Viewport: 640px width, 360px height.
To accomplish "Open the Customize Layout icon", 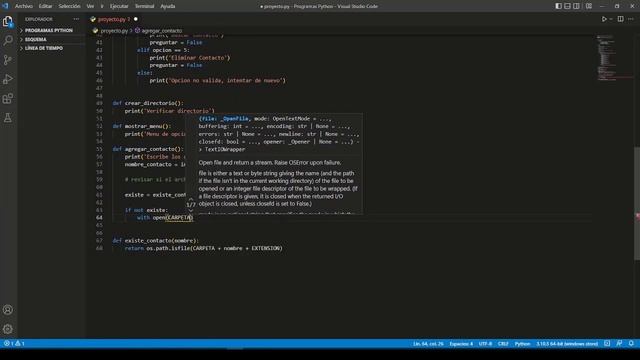I will coord(589,6).
